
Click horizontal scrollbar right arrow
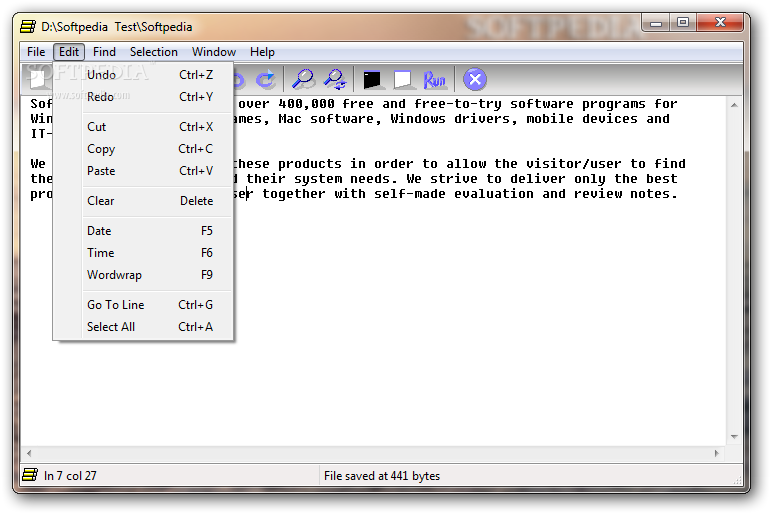(x=716, y=453)
